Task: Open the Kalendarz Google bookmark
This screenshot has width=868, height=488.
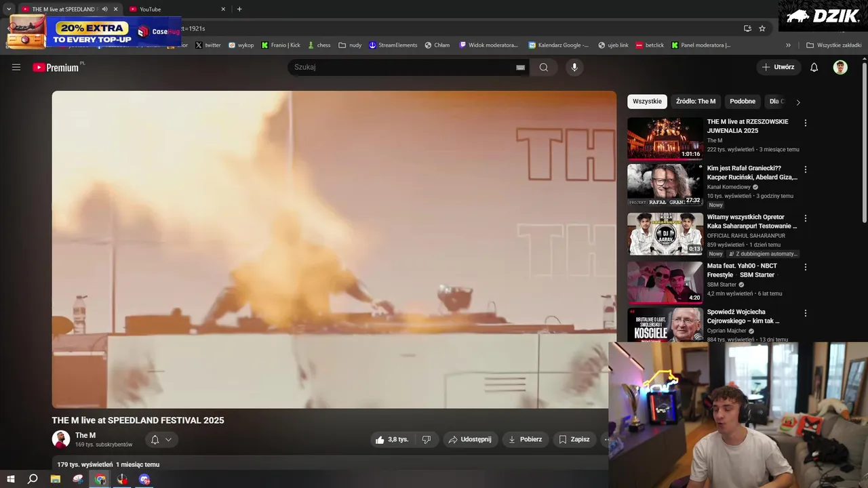Action: click(x=559, y=45)
